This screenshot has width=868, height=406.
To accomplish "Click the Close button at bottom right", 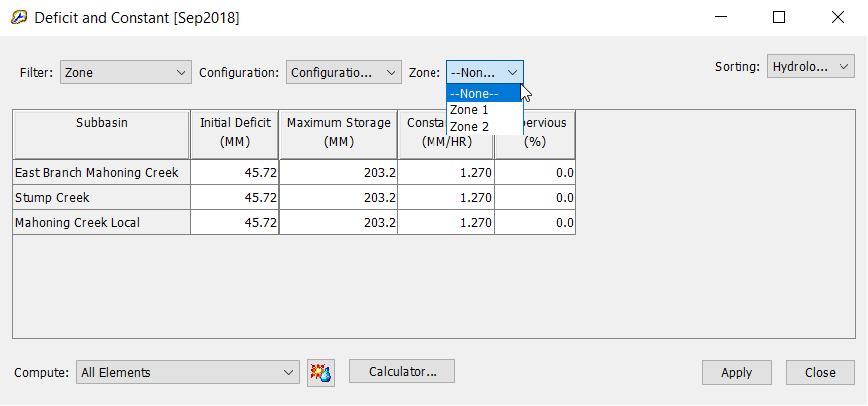I will 820,373.
